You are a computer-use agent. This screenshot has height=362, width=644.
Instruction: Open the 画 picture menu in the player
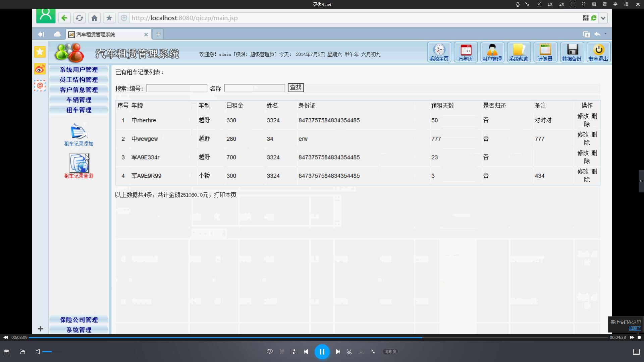594,4
